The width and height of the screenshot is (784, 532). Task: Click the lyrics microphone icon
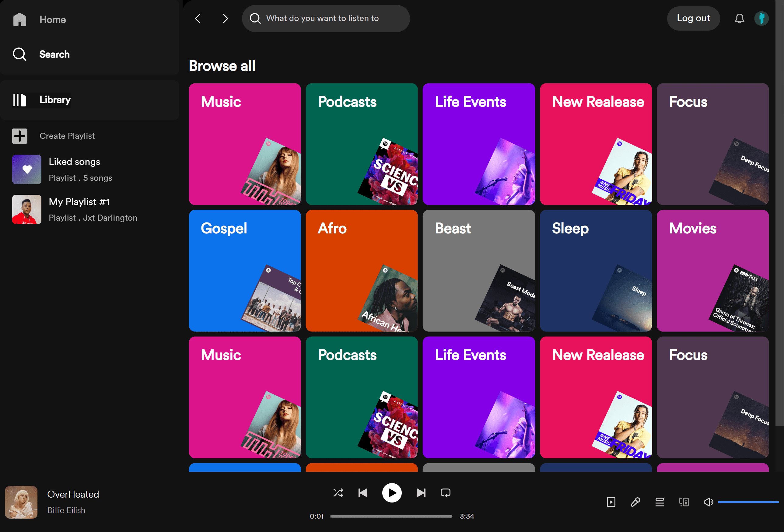(x=635, y=502)
